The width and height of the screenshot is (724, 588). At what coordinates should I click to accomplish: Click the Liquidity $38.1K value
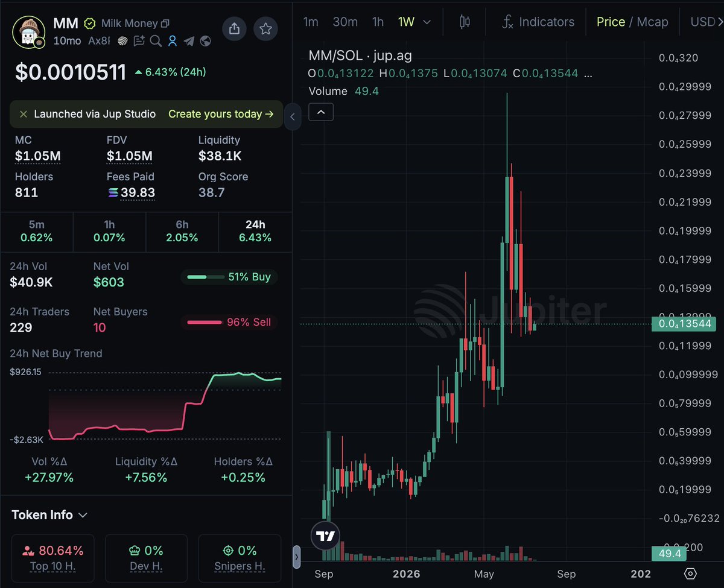(220, 156)
